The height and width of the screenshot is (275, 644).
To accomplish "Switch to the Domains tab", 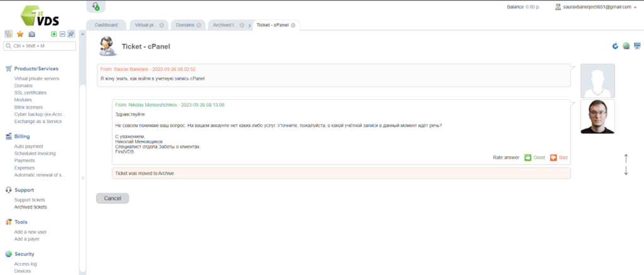I will pos(185,25).
